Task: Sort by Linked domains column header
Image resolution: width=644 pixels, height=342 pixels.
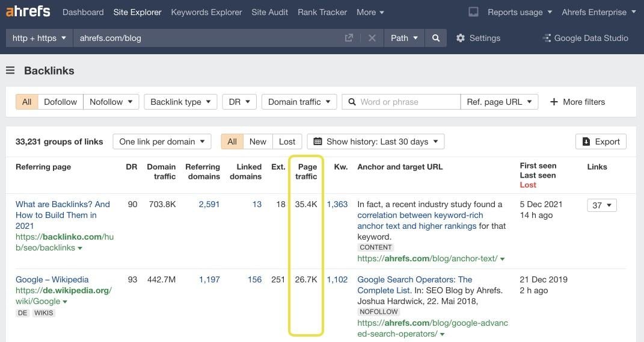Action: (x=245, y=172)
